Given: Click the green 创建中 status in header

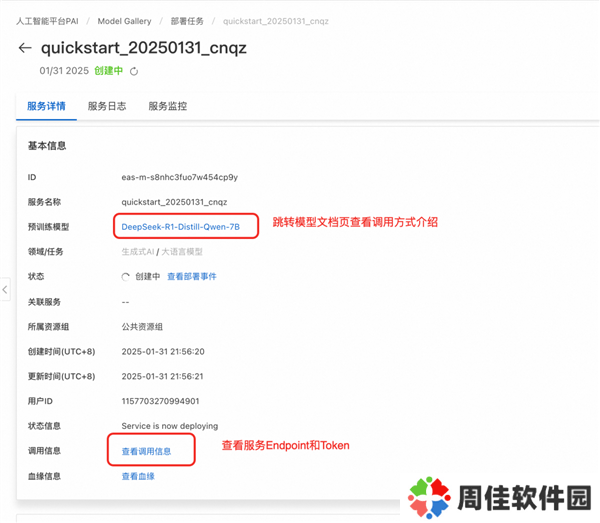Looking at the screenshot, I should pyautogui.click(x=109, y=71).
